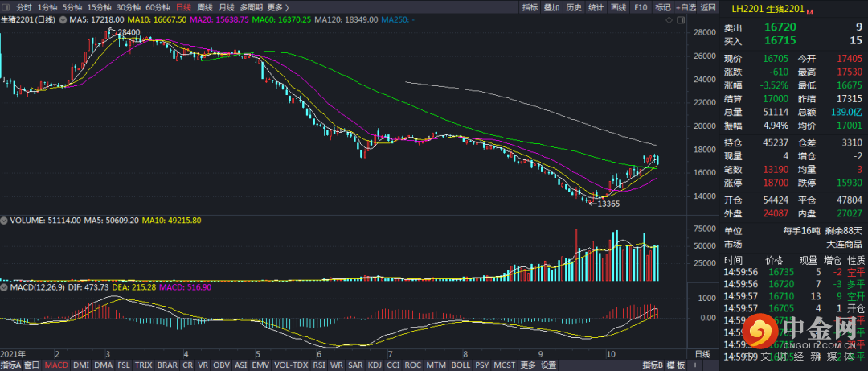Click the red M icon beside 生猪2201
Image resolution: width=868 pixels, height=371 pixels.
[x=809, y=12]
